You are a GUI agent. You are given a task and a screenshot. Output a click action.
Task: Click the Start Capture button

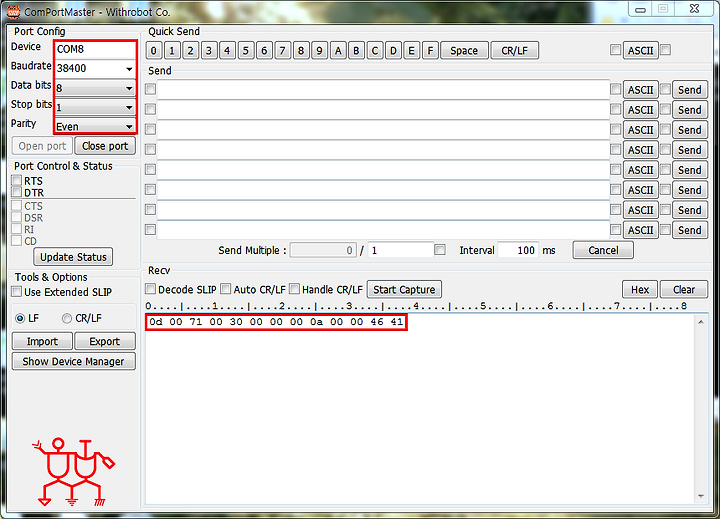(x=404, y=290)
